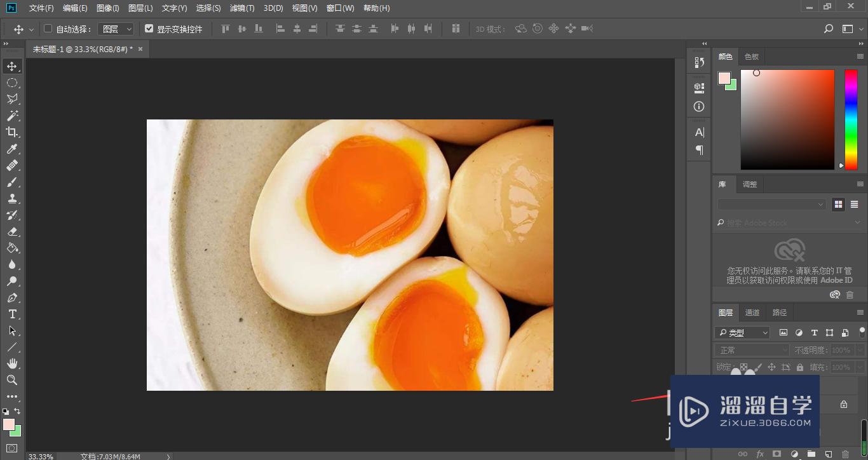Open the 类型 layer filter dropdown
868x460 pixels.
tap(742, 332)
